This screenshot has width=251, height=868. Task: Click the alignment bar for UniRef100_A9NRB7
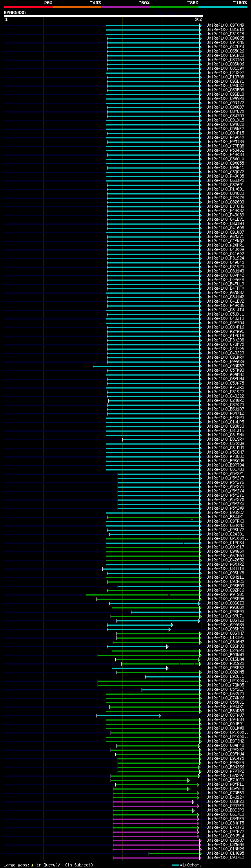147,366
